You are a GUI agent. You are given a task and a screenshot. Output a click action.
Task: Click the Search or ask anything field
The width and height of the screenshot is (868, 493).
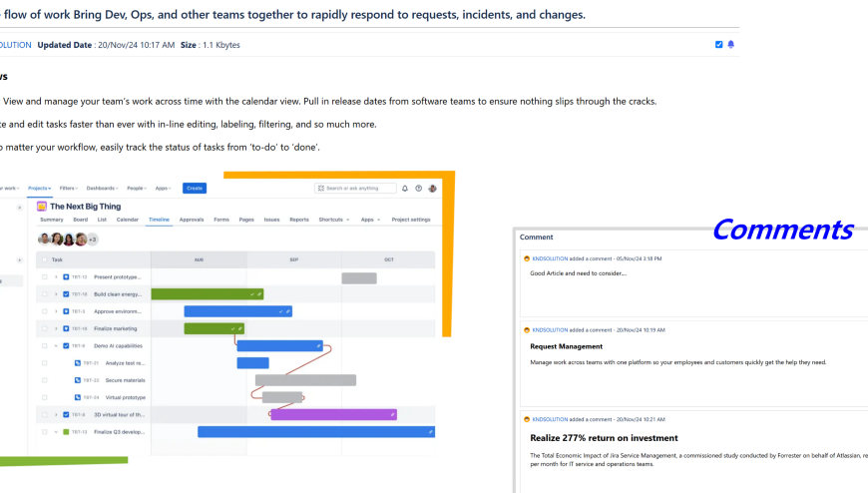click(x=354, y=188)
